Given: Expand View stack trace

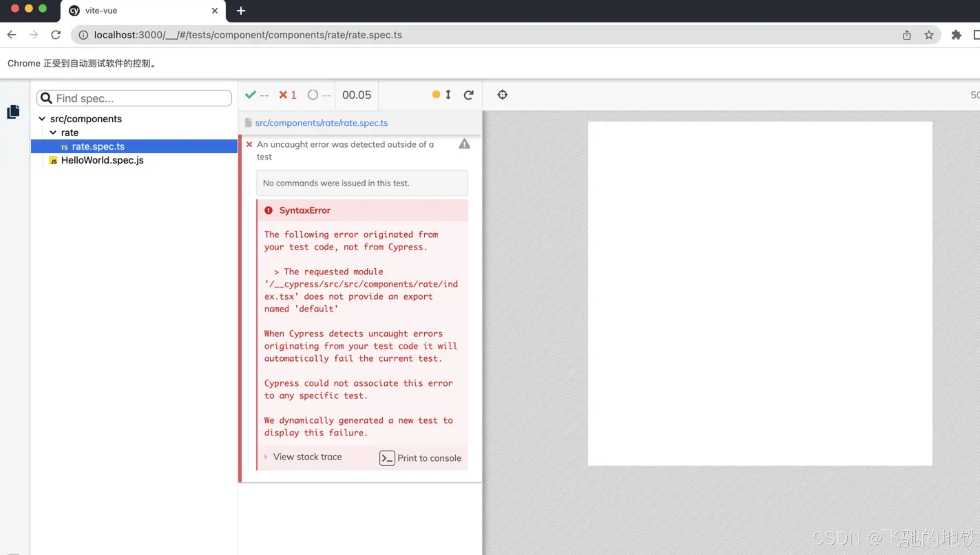Looking at the screenshot, I should point(307,457).
